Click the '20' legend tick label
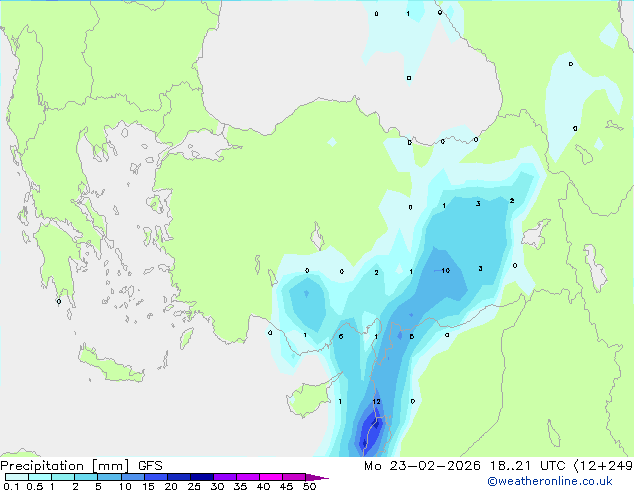The image size is (634, 490). 171,486
